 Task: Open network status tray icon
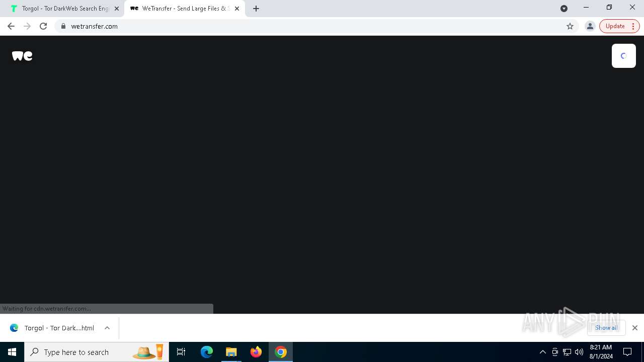pyautogui.click(x=567, y=352)
